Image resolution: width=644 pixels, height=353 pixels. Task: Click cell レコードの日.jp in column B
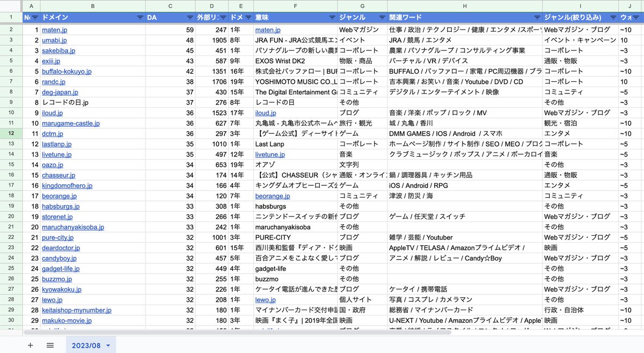click(x=92, y=103)
